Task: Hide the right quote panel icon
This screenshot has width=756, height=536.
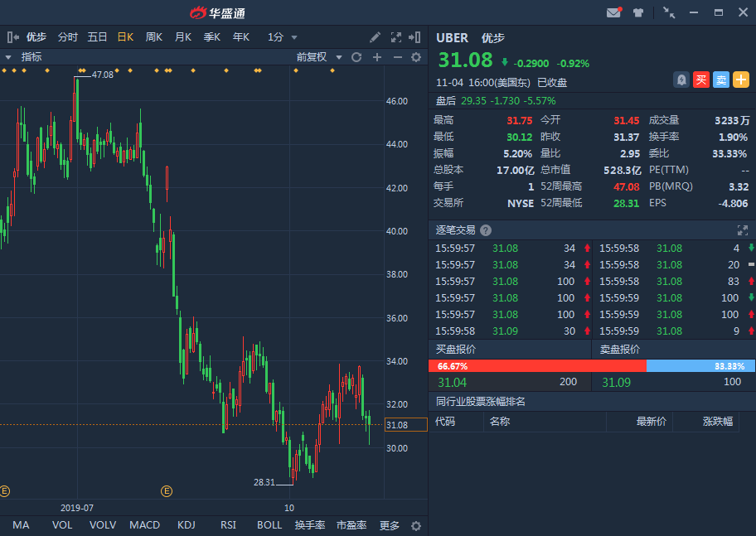Action: tap(414, 37)
